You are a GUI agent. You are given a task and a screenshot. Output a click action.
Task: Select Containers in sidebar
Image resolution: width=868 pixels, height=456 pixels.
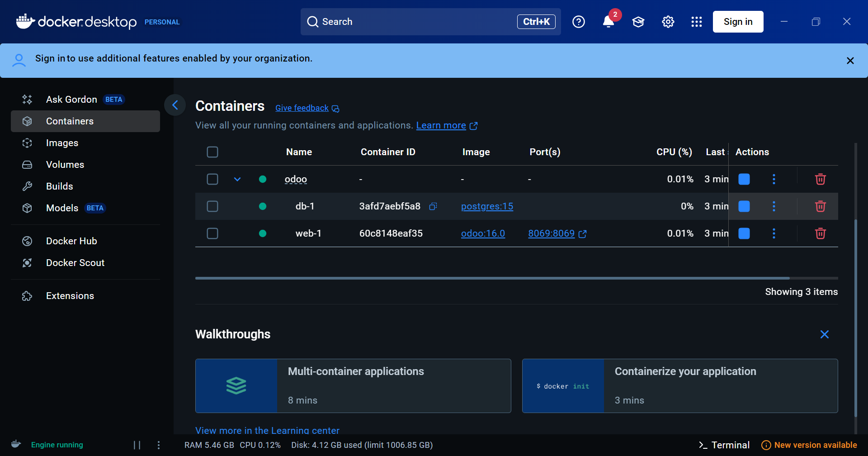click(x=85, y=121)
